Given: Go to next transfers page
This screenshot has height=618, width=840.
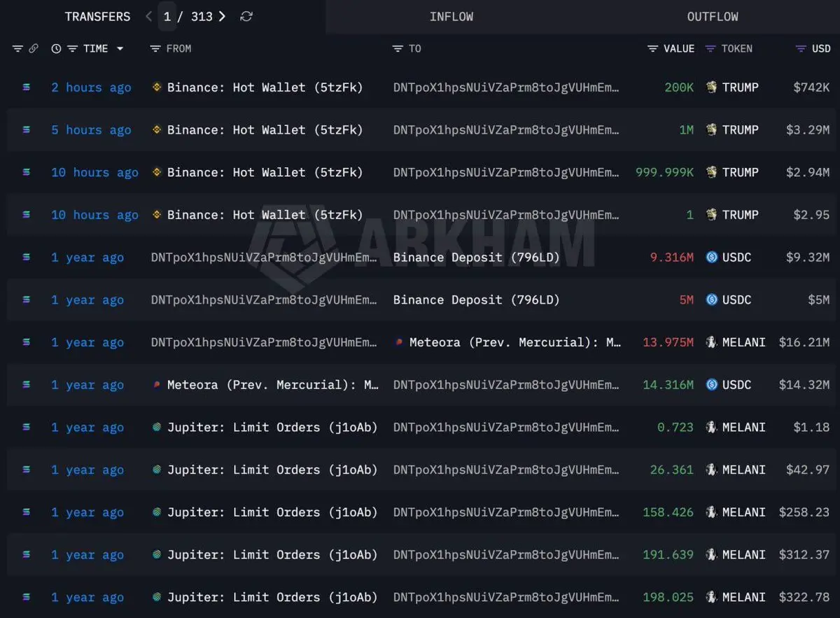Looking at the screenshot, I should click(222, 16).
